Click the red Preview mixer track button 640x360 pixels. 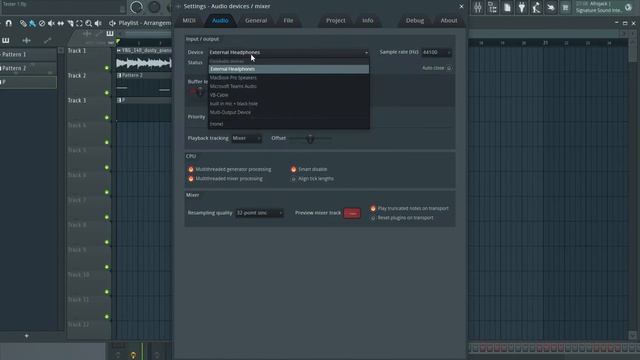352,213
